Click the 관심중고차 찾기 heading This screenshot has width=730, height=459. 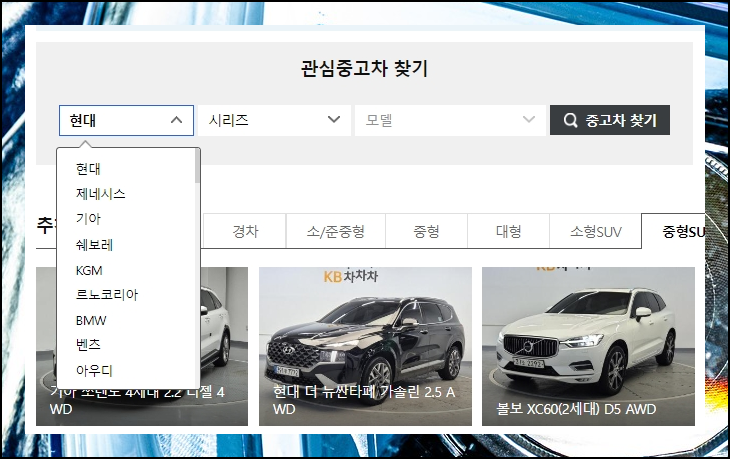coord(364,69)
